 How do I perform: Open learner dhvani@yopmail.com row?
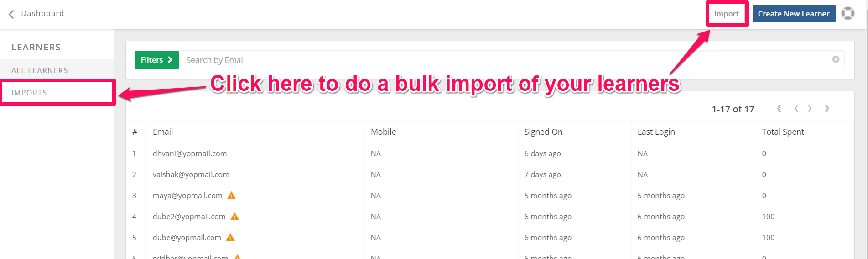click(490, 153)
